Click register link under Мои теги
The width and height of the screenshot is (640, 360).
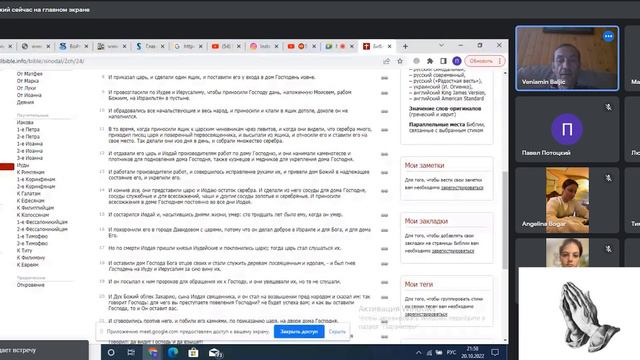(x=426, y=314)
